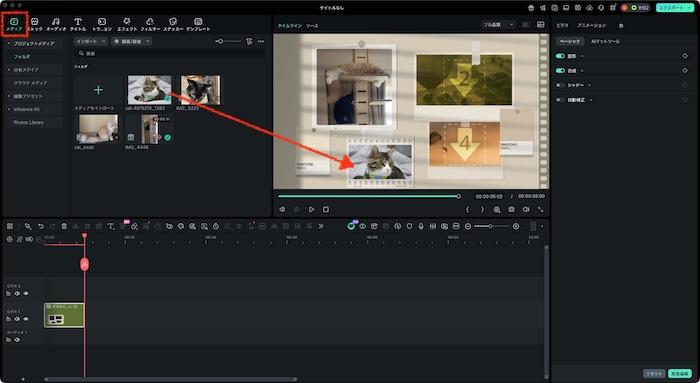Screen dimensions: 700x383
Task: Click the Delete trash icon in toolbar
Action: point(64,227)
